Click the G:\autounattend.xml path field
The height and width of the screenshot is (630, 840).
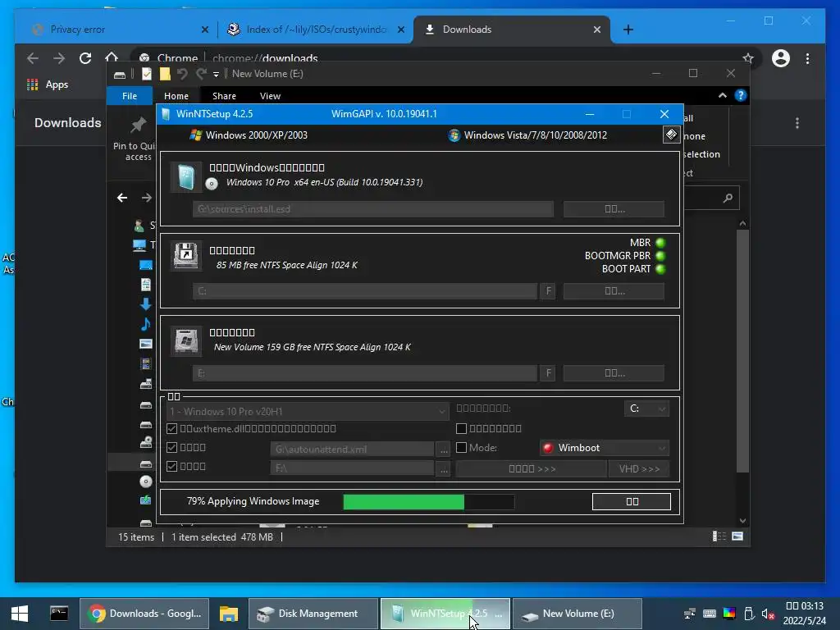point(352,449)
